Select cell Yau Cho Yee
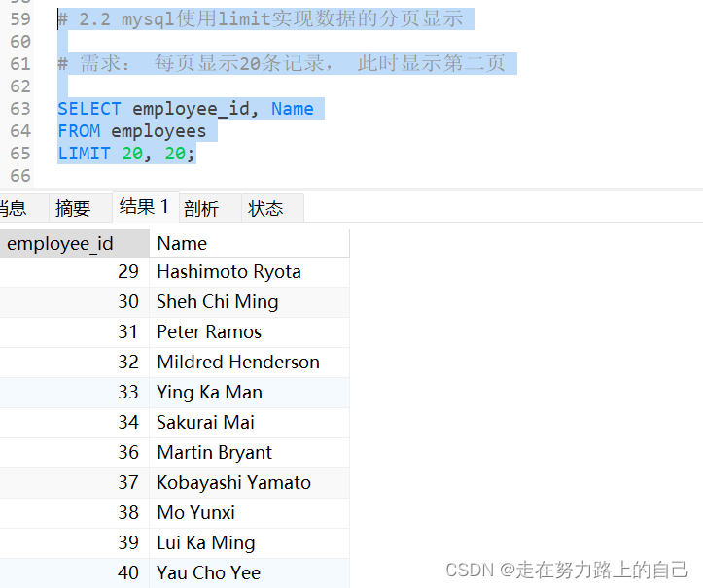The height and width of the screenshot is (588, 703). coord(249,572)
